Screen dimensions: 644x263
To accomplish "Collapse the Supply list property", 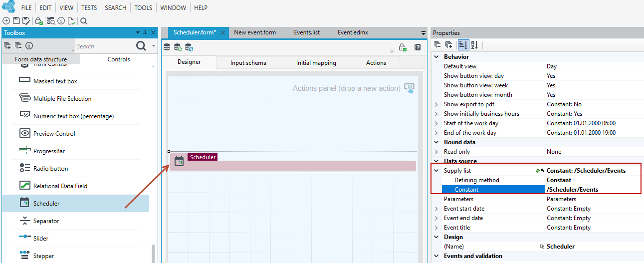I will point(437,171).
